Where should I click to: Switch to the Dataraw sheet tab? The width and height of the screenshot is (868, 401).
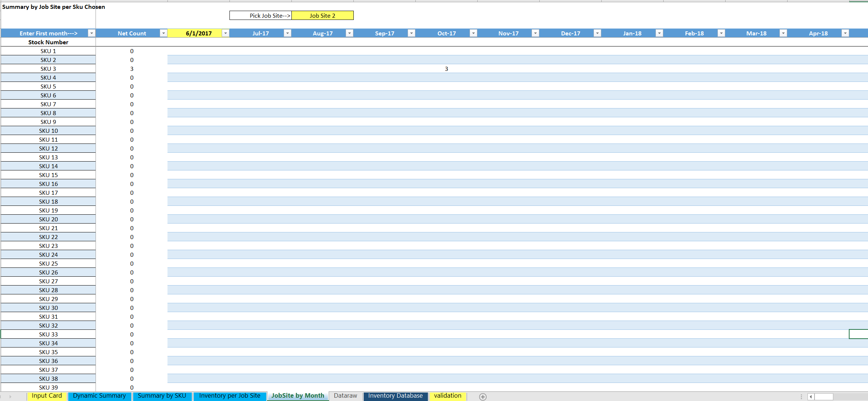[x=345, y=395]
